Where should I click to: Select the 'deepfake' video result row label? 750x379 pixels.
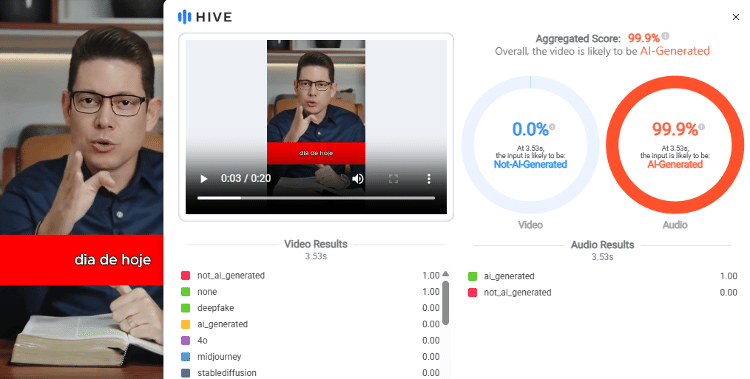(216, 308)
